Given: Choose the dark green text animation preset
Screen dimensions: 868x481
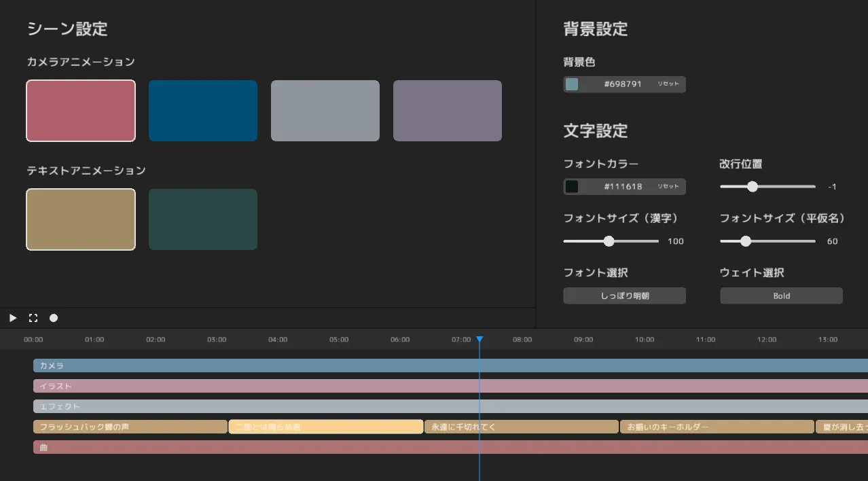Looking at the screenshot, I should tap(203, 219).
